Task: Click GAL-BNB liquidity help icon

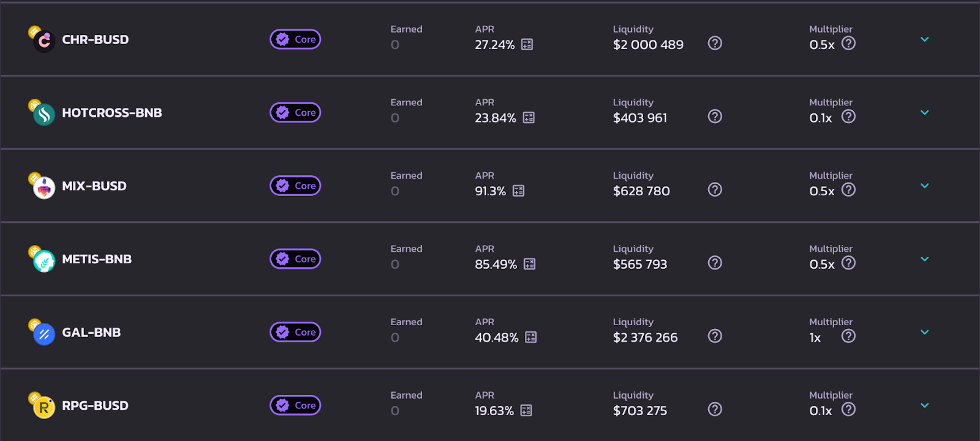Action: coord(715,336)
